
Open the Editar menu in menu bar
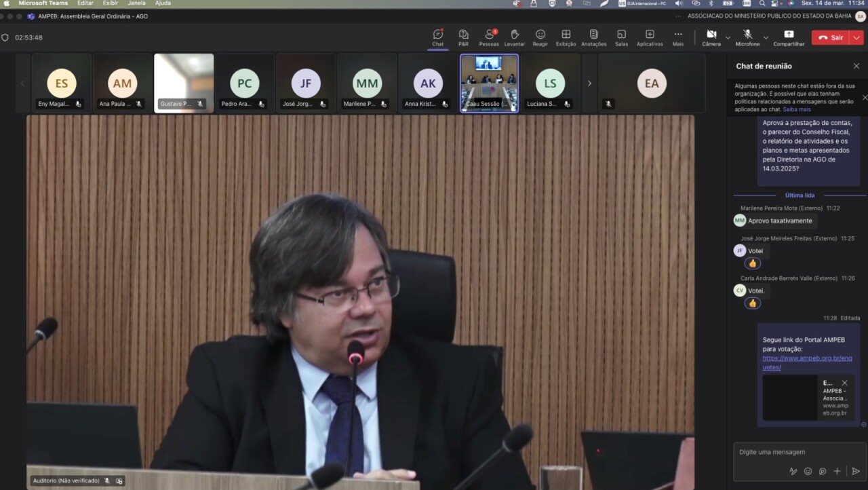click(85, 3)
